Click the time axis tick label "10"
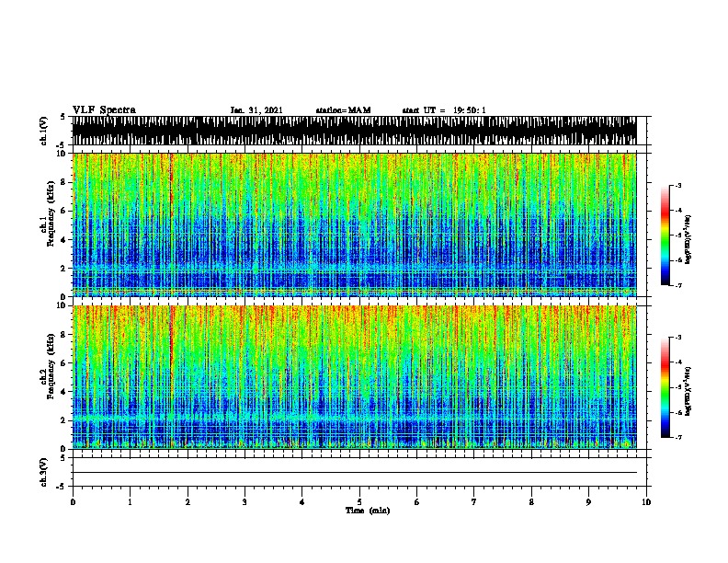 [646, 502]
